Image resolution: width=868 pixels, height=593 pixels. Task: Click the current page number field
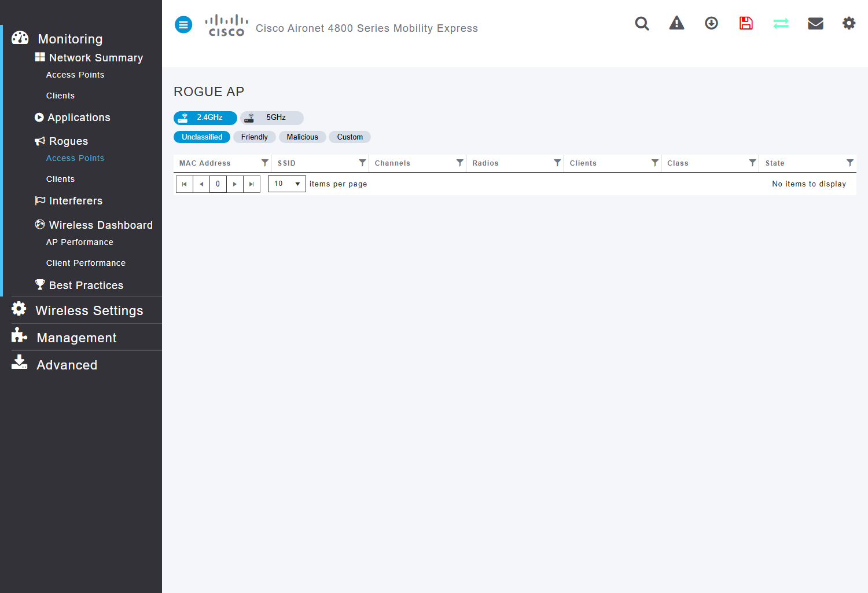(218, 184)
